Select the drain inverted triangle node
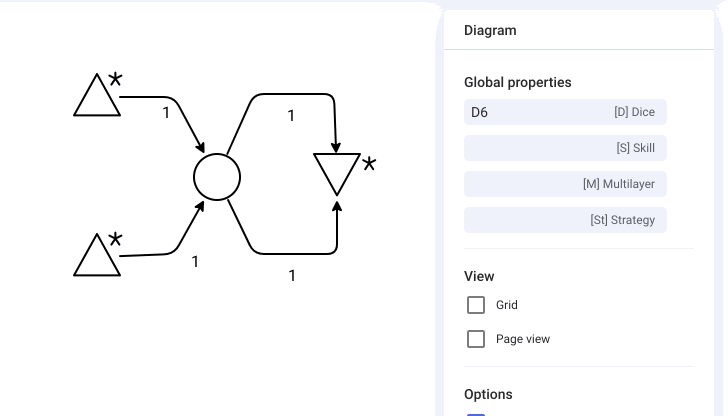 [x=337, y=171]
